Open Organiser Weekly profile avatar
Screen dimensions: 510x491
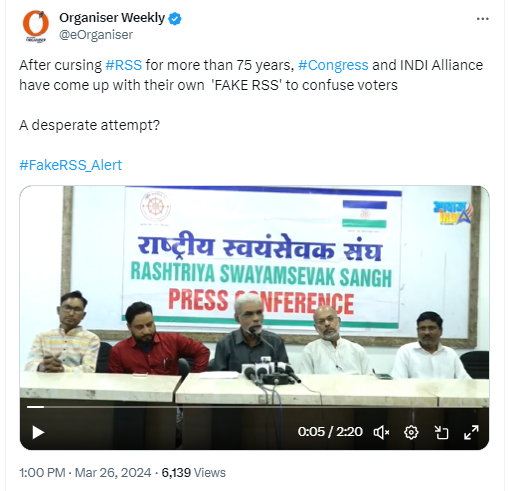[36, 26]
